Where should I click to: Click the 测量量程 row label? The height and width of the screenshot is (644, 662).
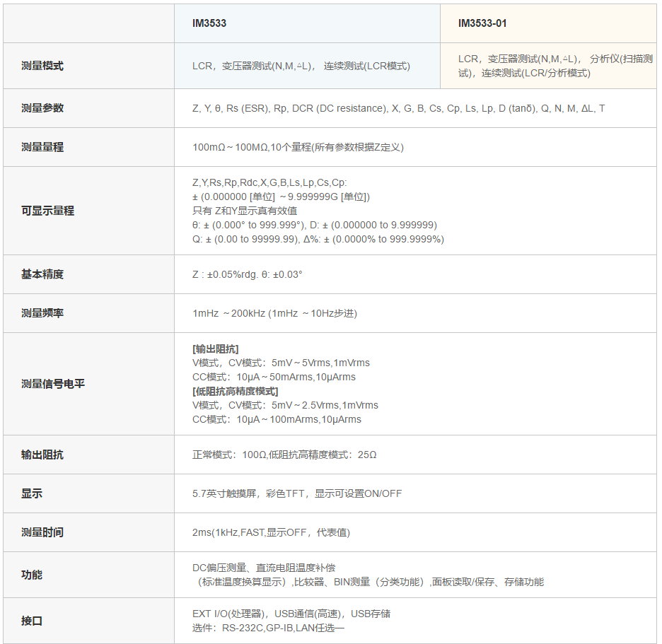(x=42, y=147)
